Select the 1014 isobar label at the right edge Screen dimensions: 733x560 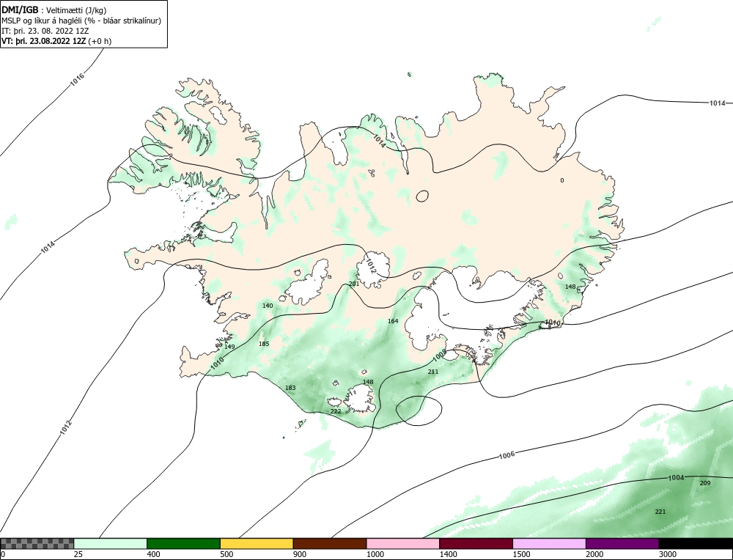[717, 103]
